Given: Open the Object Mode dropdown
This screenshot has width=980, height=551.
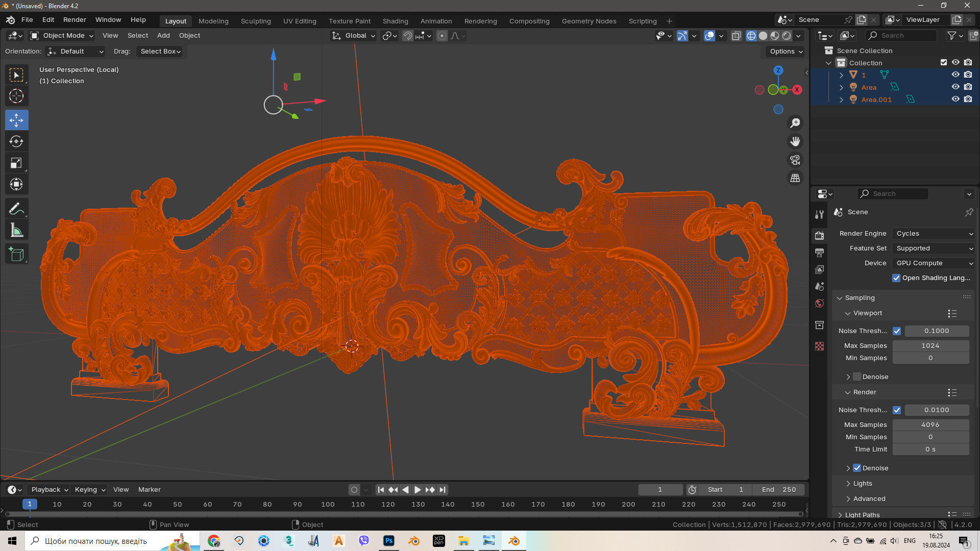Looking at the screenshot, I should click(x=62, y=36).
